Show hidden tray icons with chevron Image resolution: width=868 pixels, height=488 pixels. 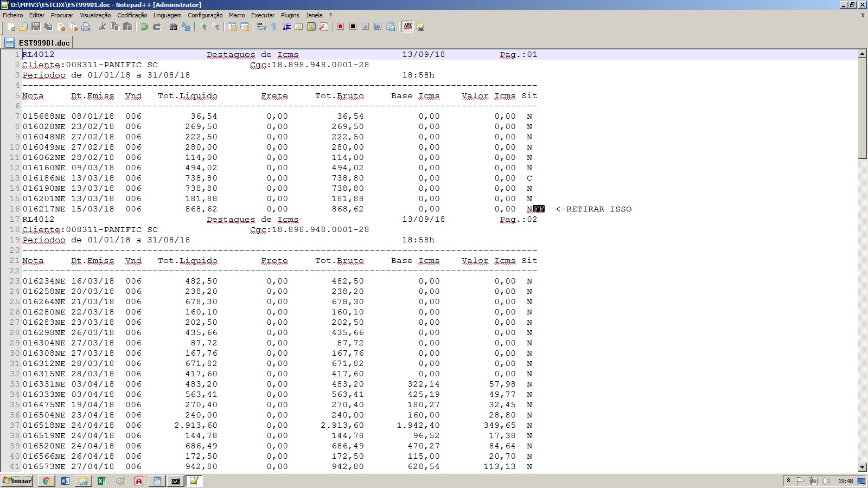coord(788,481)
